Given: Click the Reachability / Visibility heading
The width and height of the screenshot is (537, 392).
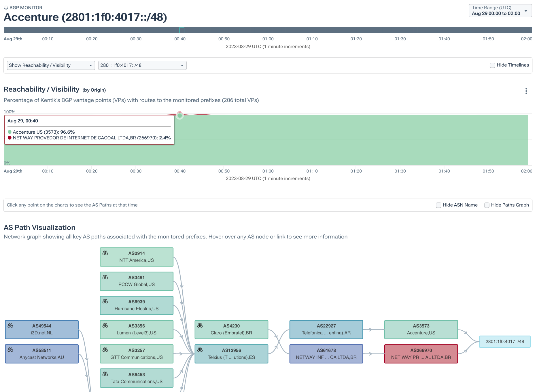Looking at the screenshot, I should point(41,89).
